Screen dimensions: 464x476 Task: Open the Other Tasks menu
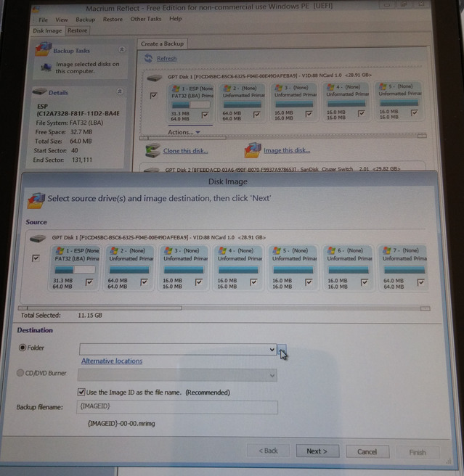click(x=146, y=19)
